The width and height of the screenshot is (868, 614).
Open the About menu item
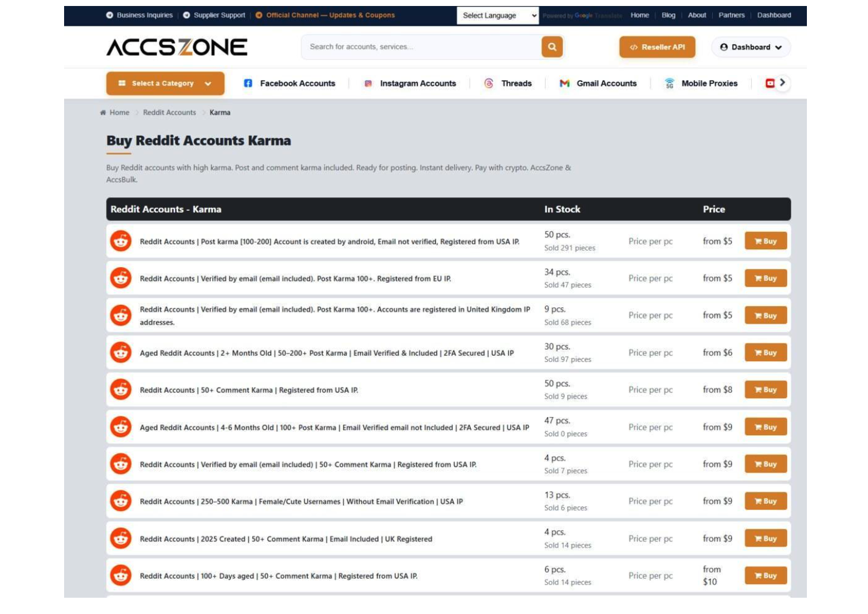pos(697,16)
